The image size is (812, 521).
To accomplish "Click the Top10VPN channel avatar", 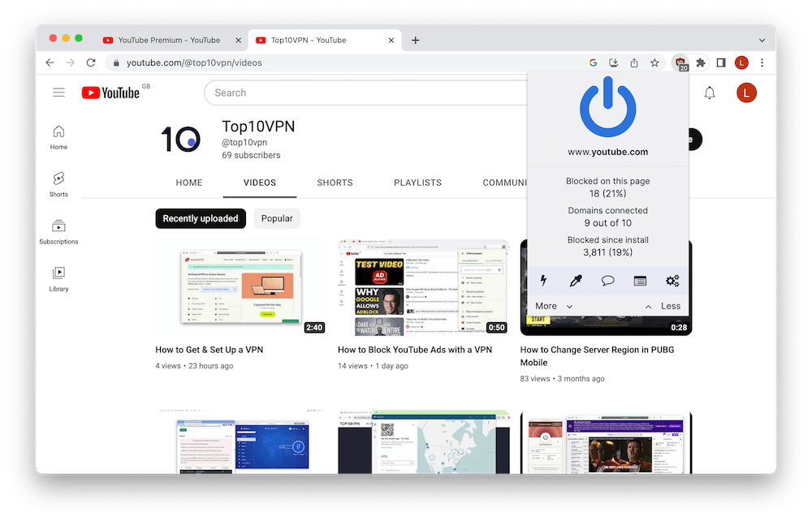I will coord(180,139).
